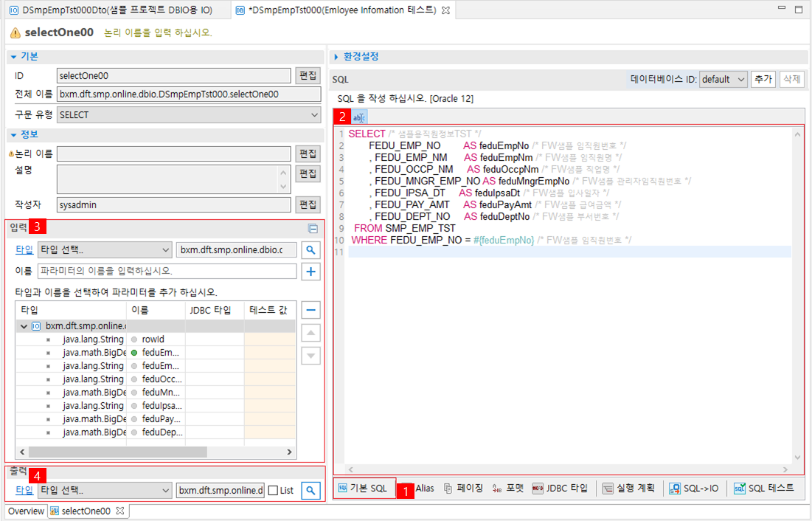This screenshot has height=521, width=812.
Task: Click the magnifier search icon in 출력 section
Action: coord(310,491)
